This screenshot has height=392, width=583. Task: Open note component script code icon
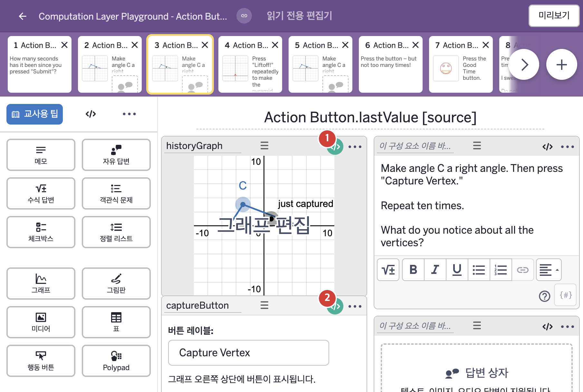click(548, 147)
